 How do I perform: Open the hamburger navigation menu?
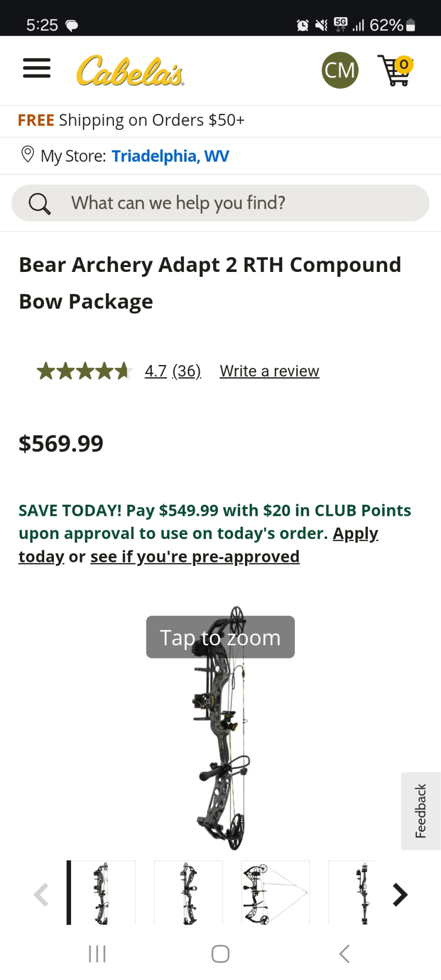point(37,68)
